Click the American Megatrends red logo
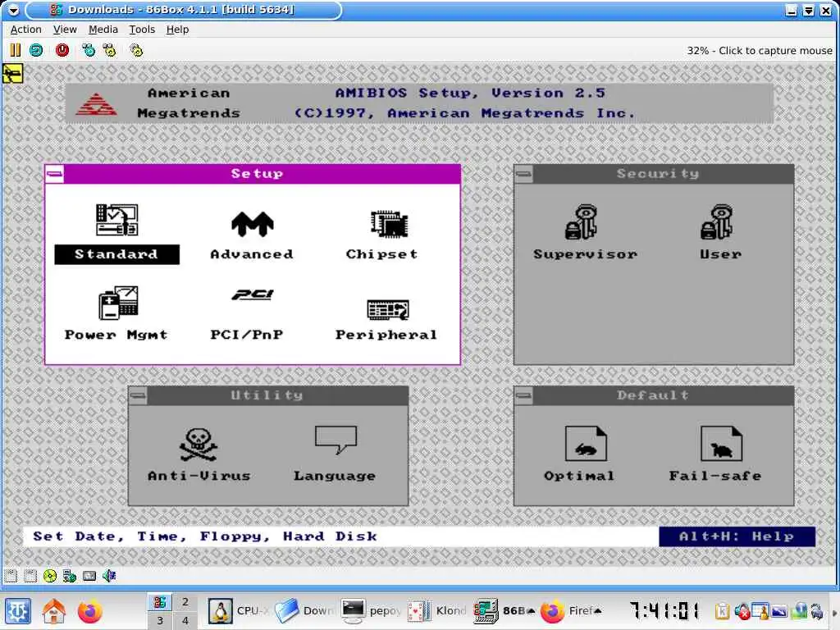 96,104
